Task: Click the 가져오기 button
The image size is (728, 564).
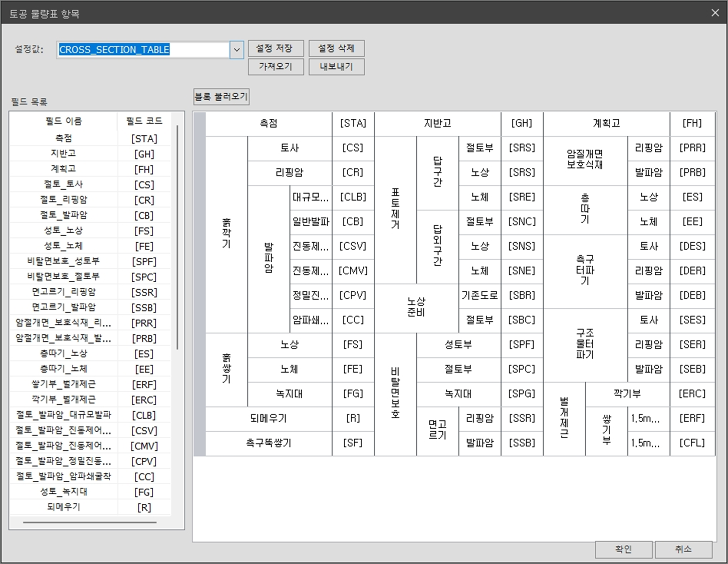Action: pyautogui.click(x=276, y=66)
